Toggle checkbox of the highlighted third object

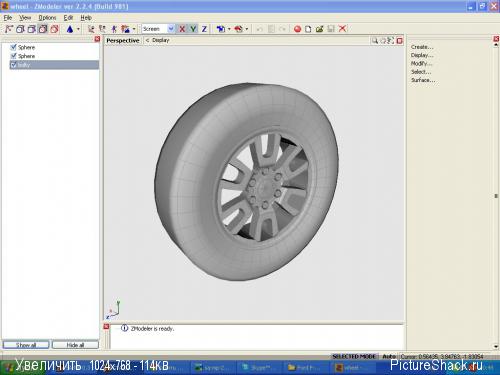pyautogui.click(x=14, y=65)
